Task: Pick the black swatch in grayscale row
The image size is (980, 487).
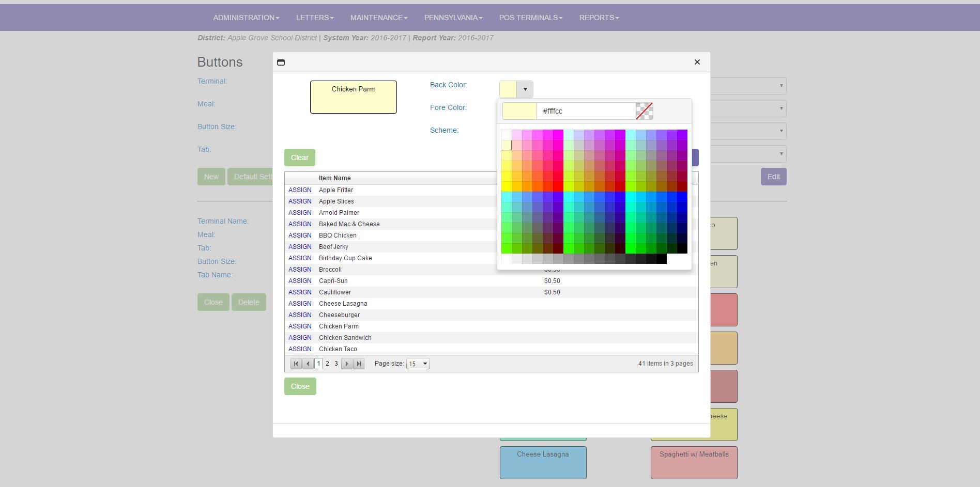Action: click(661, 259)
